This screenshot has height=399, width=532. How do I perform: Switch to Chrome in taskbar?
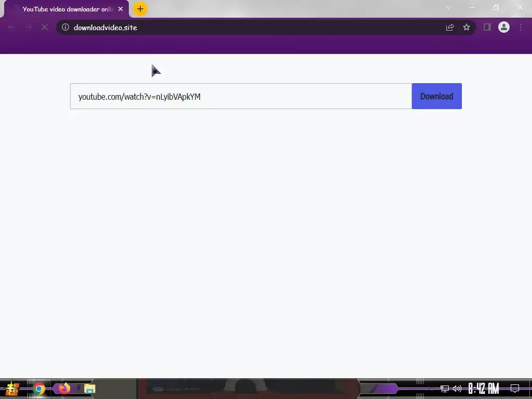(38, 389)
